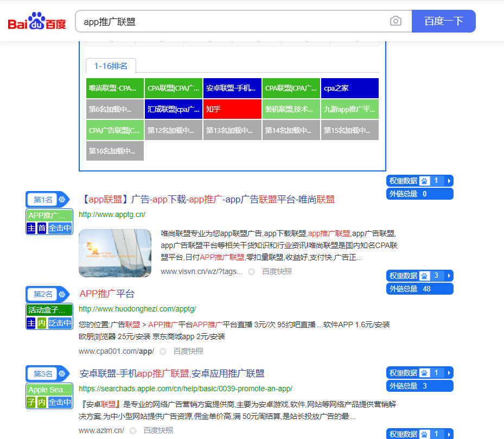This screenshot has width=504, height=439.
Task: Click the 第13名加载中... cell
Action: (x=232, y=130)
